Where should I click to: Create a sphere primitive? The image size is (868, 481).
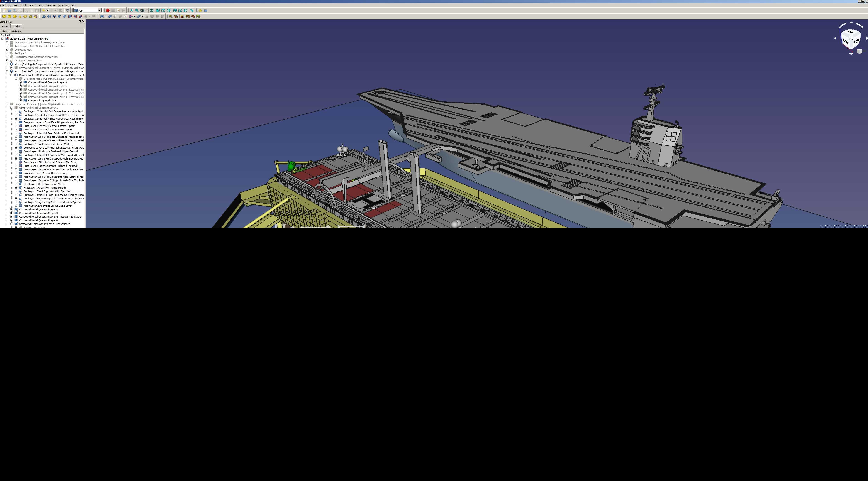(15, 16)
